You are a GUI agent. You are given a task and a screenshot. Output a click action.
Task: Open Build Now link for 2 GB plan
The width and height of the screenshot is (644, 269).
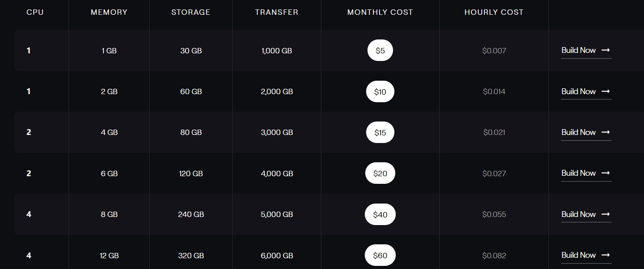tap(578, 91)
